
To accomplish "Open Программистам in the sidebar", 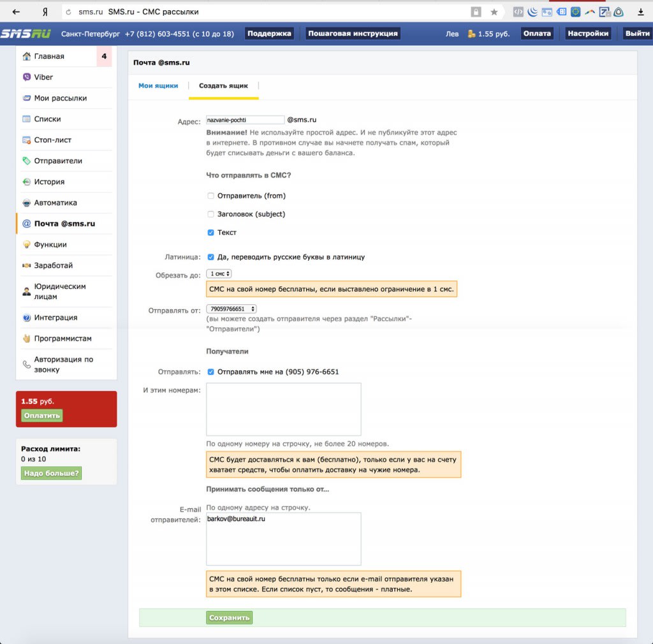I will pos(66,339).
